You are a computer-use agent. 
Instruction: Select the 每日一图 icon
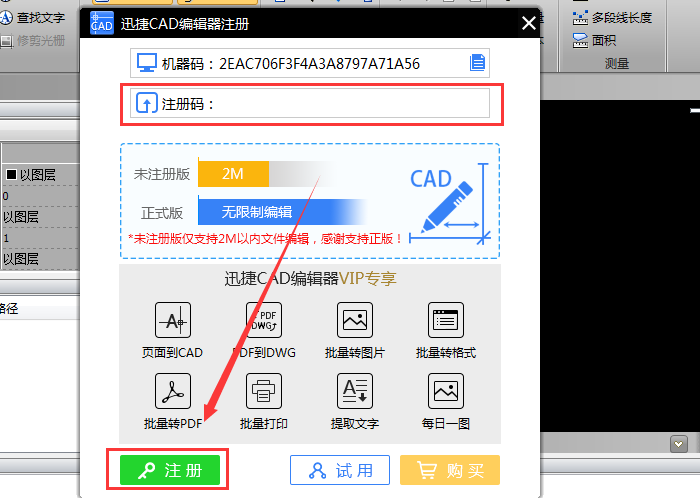coord(446,391)
